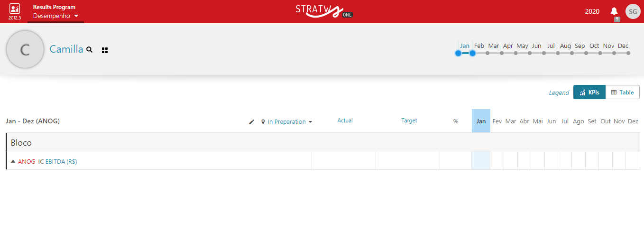
Task: Collapse the ANOG row triangle
Action: pos(13,161)
